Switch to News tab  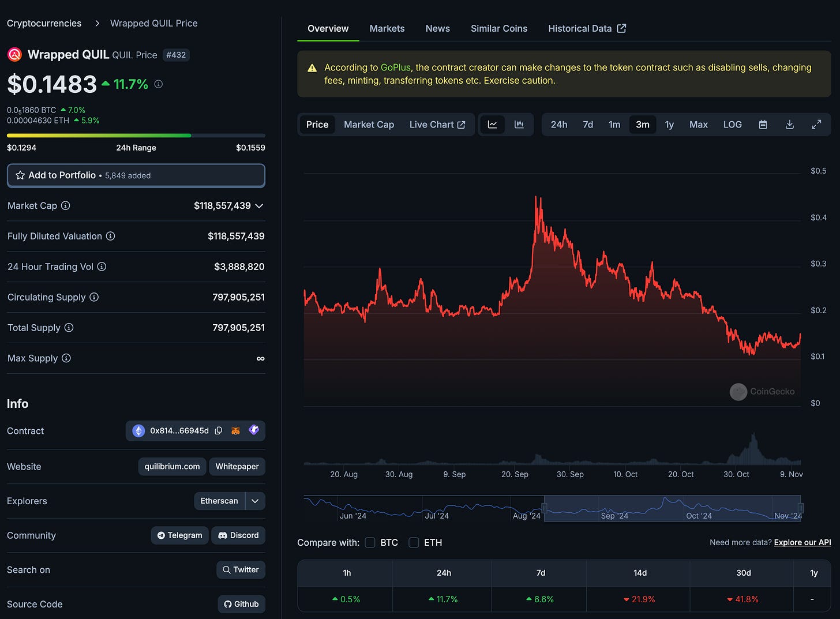(x=438, y=28)
